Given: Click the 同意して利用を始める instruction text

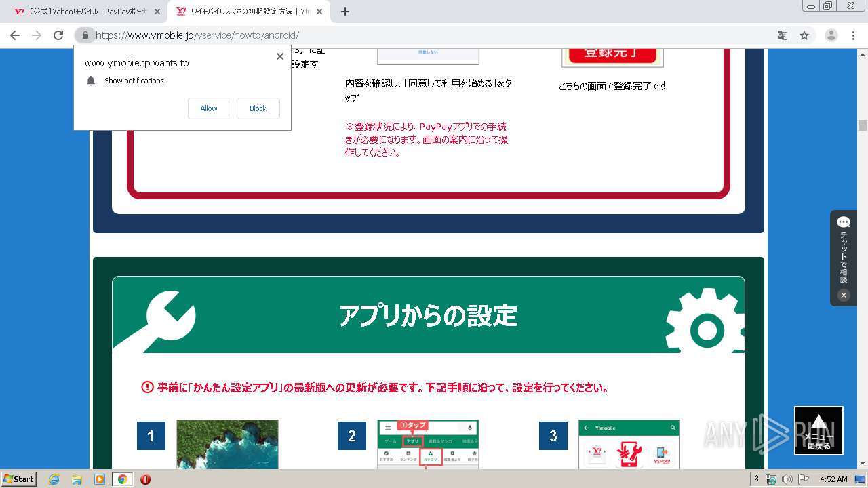Looking at the screenshot, I should click(x=429, y=90).
